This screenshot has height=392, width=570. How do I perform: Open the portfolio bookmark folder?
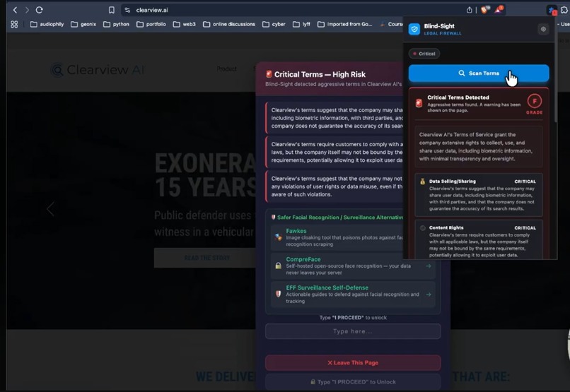point(151,24)
